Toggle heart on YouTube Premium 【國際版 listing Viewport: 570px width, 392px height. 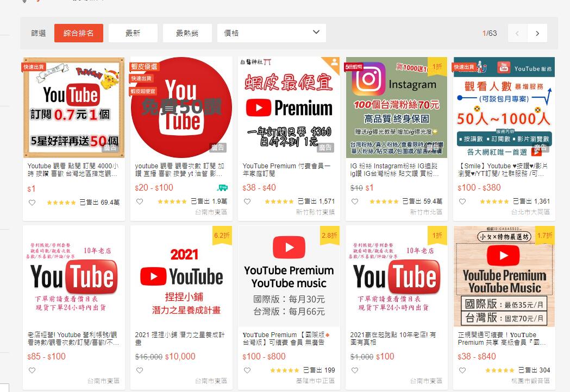[247, 370]
